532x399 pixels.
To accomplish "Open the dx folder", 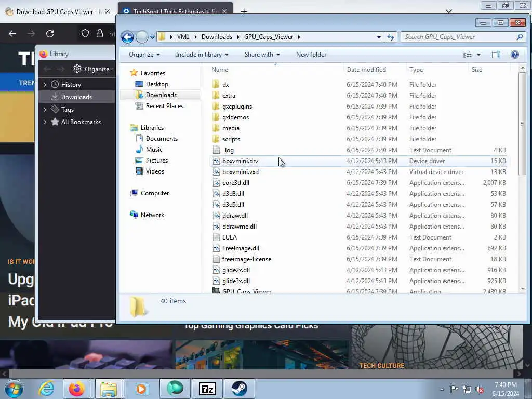I will point(225,85).
